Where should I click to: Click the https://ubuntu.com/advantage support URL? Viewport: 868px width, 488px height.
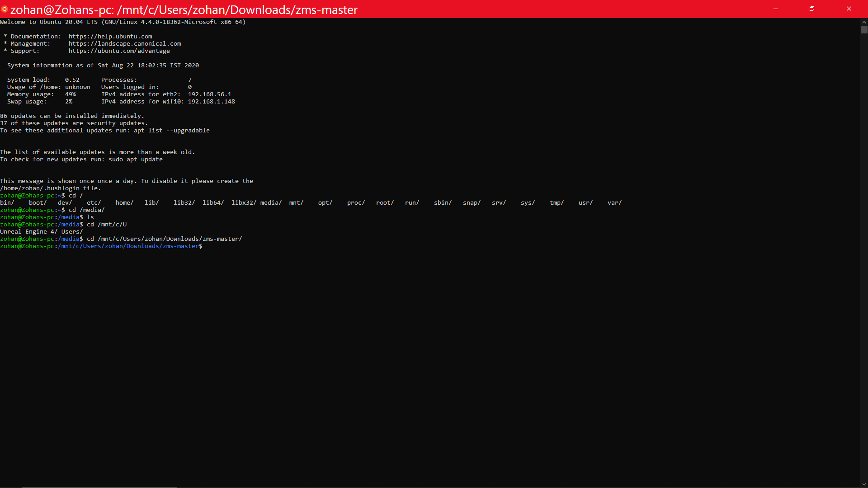coord(119,51)
